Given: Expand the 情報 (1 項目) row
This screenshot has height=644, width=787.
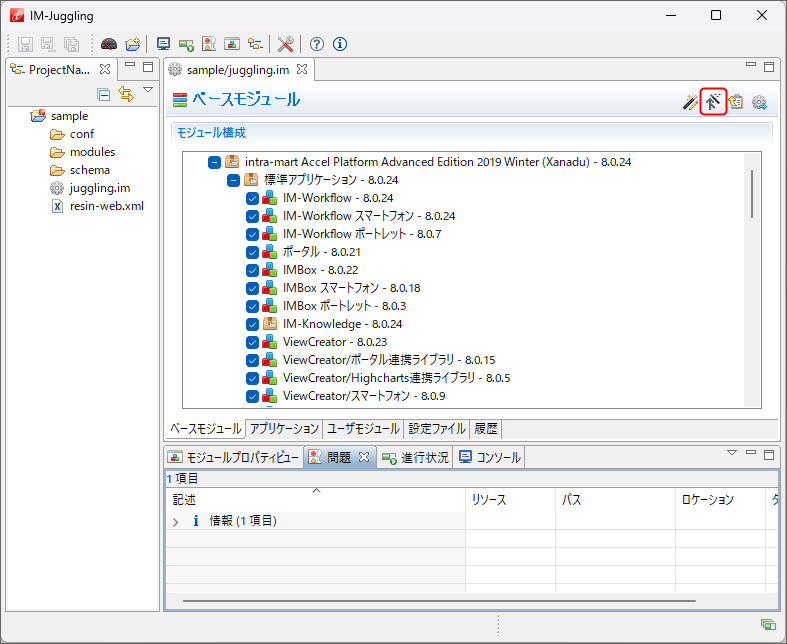Looking at the screenshot, I should pyautogui.click(x=176, y=521).
